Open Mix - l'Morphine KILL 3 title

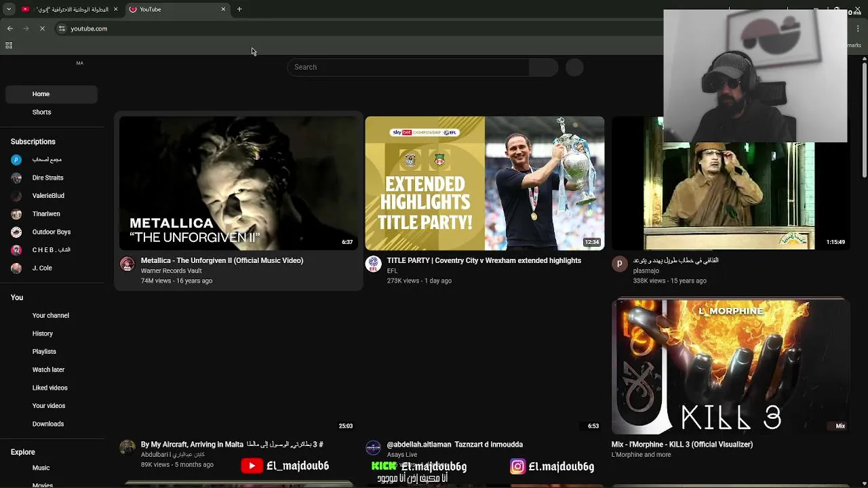[x=682, y=445]
